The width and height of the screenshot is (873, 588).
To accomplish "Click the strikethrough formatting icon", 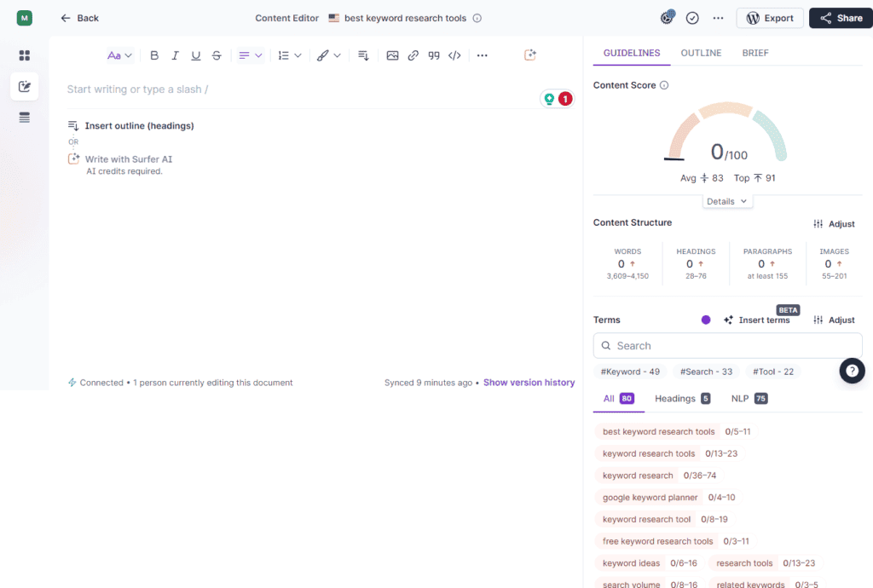I will pyautogui.click(x=217, y=55).
